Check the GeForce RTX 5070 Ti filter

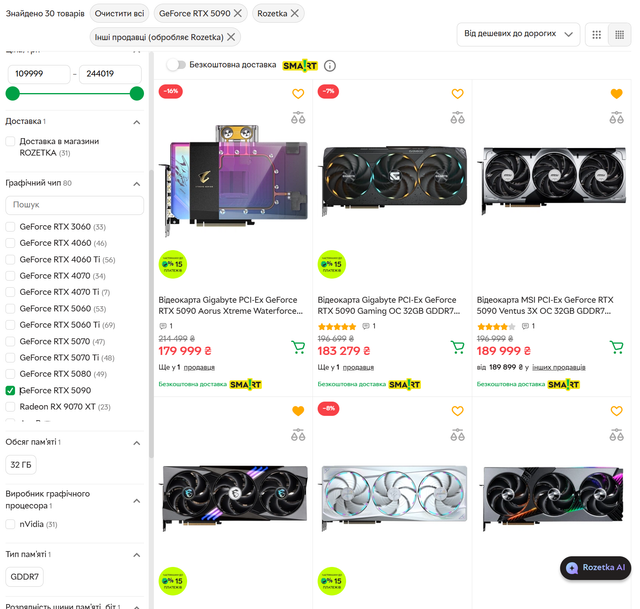pos(10,358)
